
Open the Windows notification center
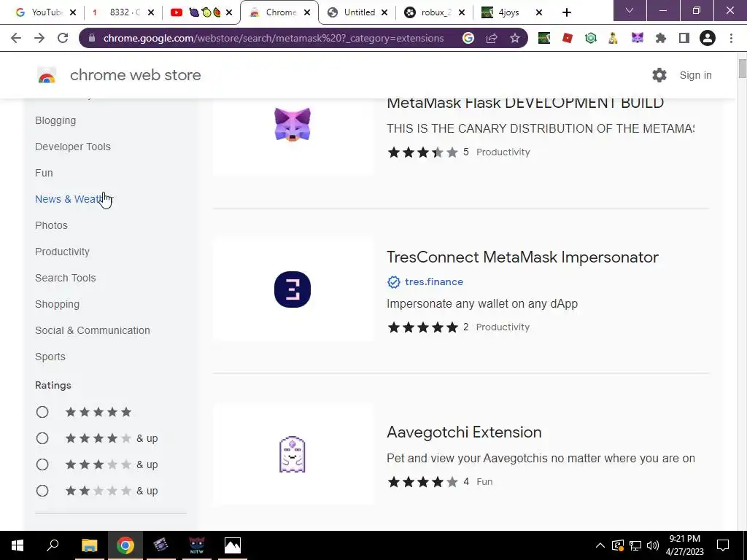pyautogui.click(x=723, y=545)
